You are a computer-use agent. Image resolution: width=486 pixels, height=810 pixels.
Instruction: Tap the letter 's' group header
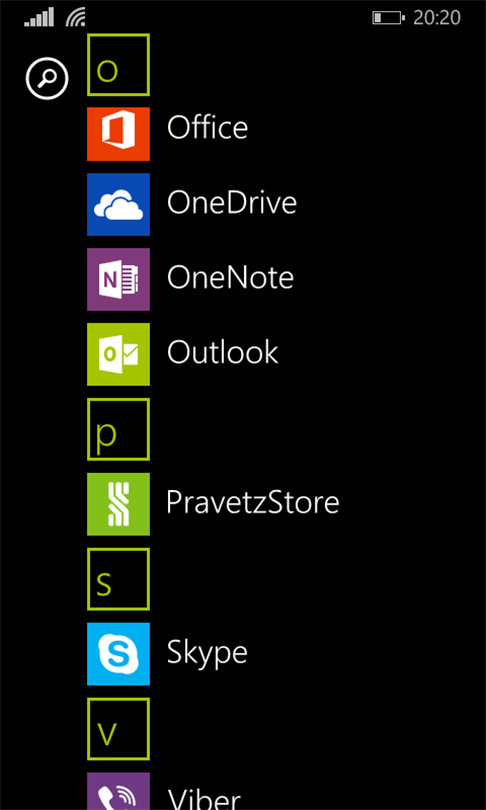[118, 579]
